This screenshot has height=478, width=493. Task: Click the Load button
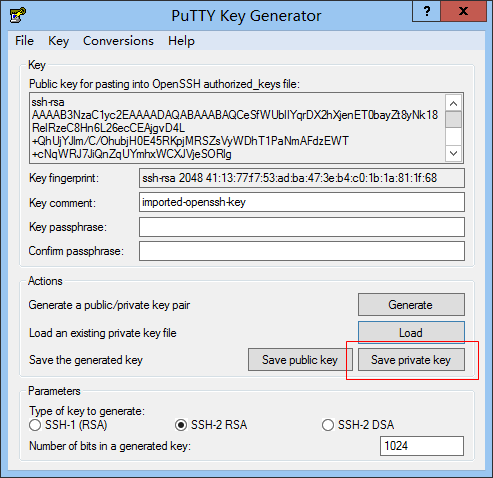411,332
